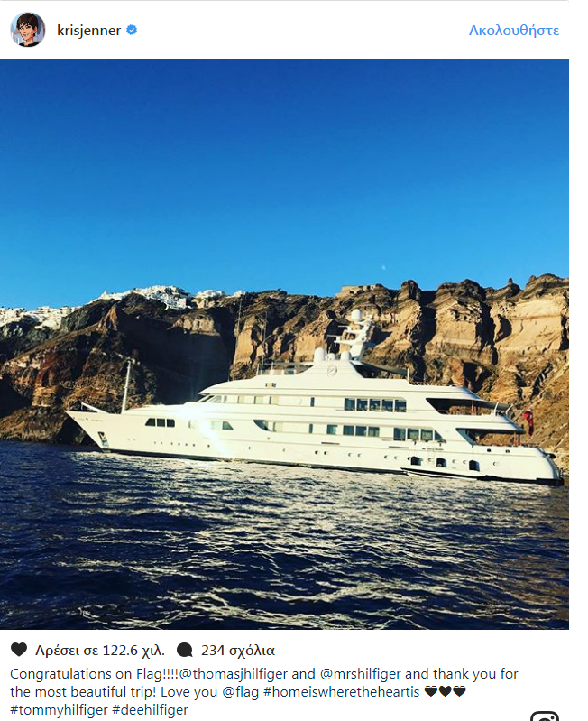Viewport: 588px width, 721px height.
Task: Open the @mrshilfiger mention
Action: [361, 674]
